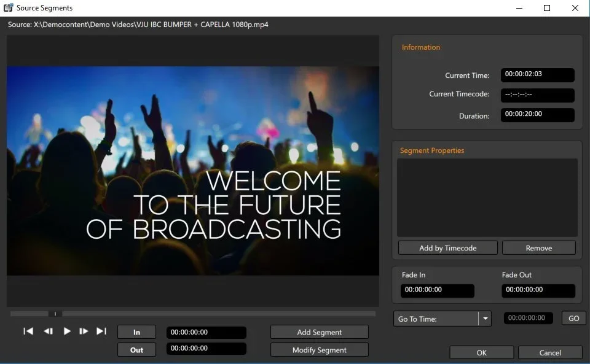The image size is (590, 364).
Task: Minimize the Source Segments window
Action: click(519, 8)
